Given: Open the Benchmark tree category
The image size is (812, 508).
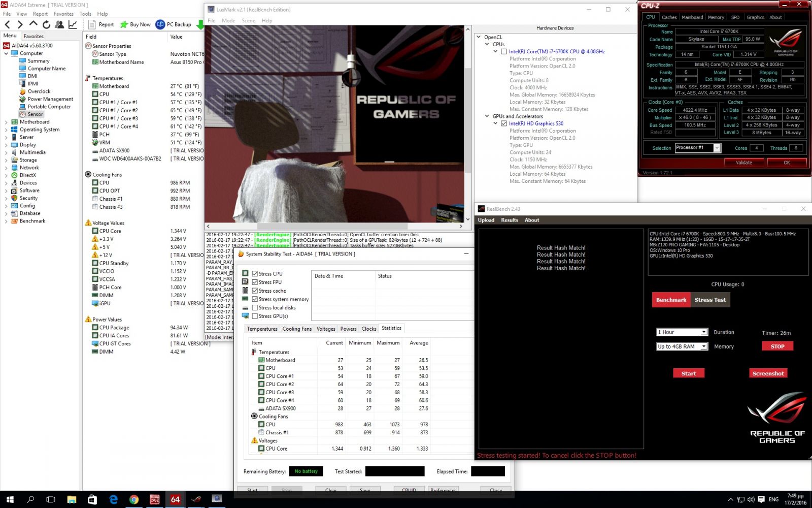Looking at the screenshot, I should pos(32,221).
